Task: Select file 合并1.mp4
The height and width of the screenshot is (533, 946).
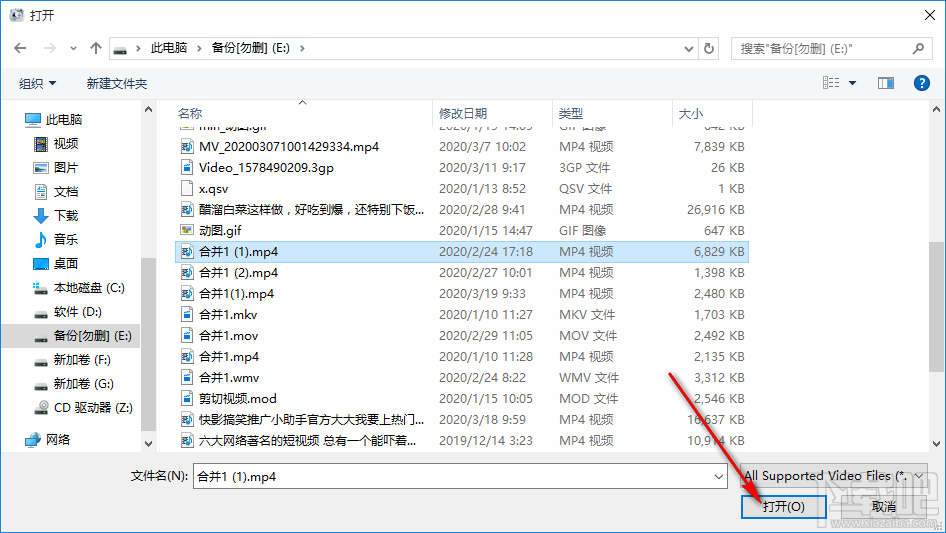Action: tap(462, 357)
